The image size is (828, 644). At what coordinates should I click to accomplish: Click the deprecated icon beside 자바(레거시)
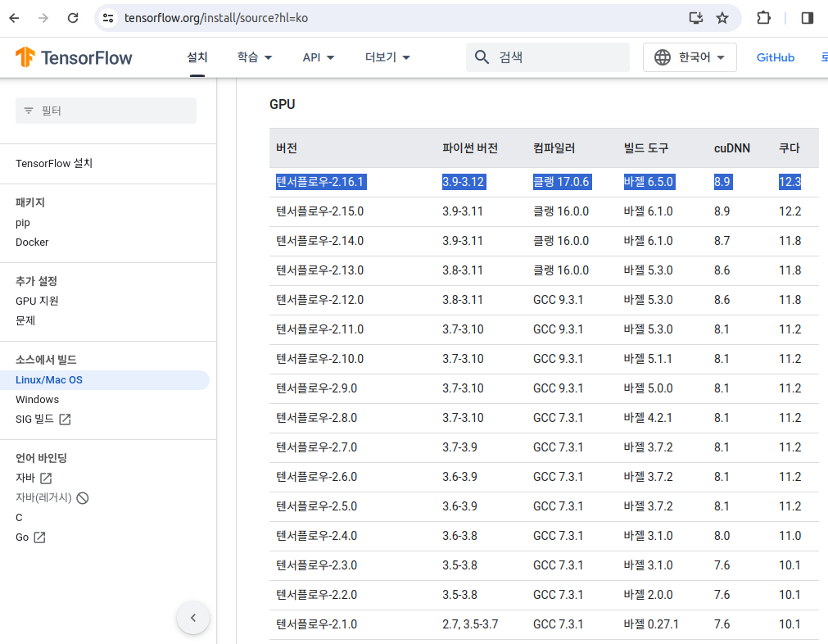pyautogui.click(x=83, y=497)
